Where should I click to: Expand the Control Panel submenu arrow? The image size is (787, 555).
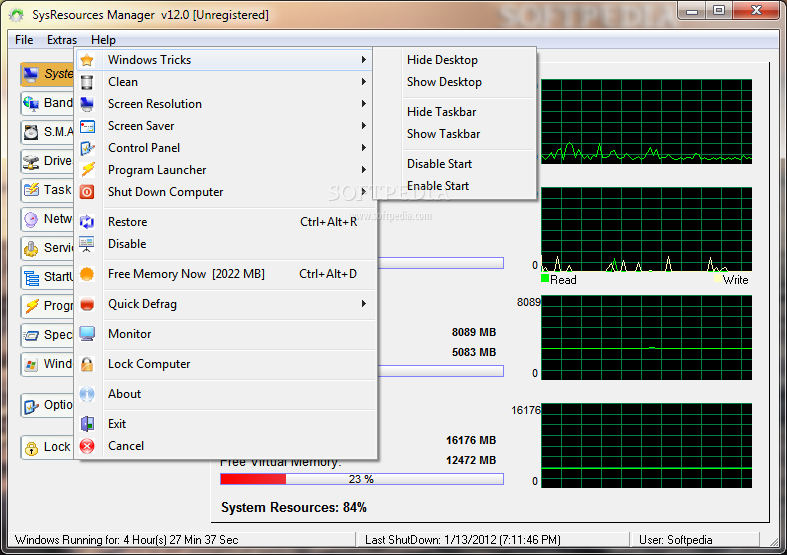[364, 148]
